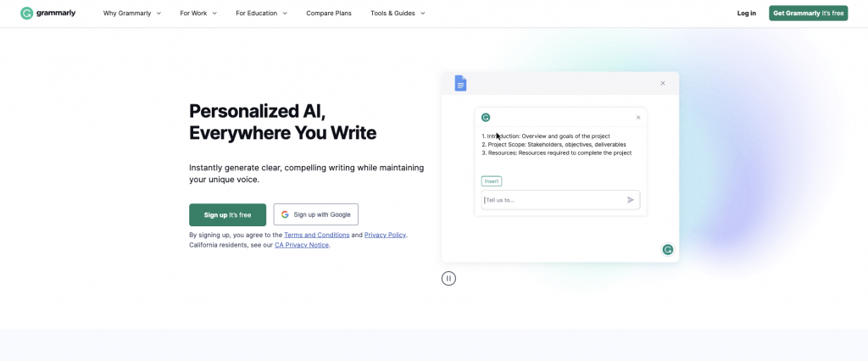Click the Log in link
Image resolution: width=868 pixels, height=361 pixels.
[746, 14]
